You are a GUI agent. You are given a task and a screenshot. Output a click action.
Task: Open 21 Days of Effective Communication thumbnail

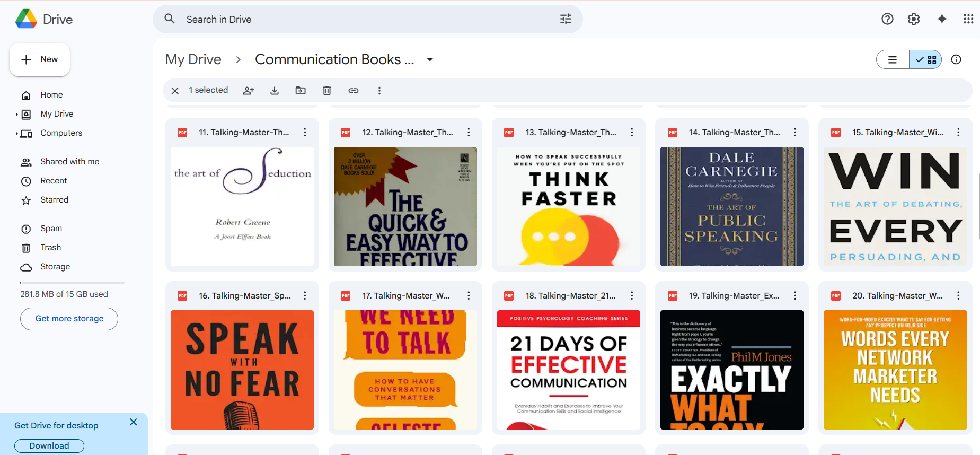[x=569, y=370]
